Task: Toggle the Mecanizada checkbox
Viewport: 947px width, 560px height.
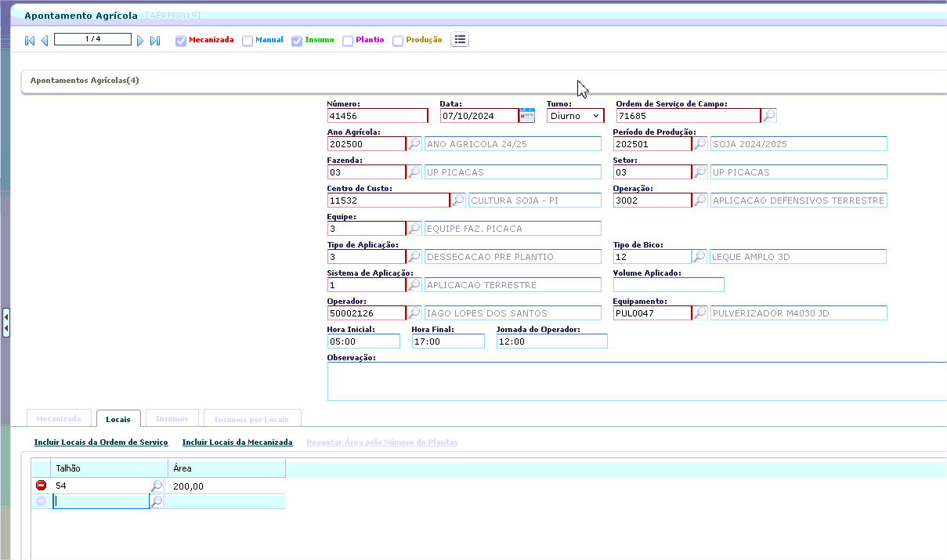Action: point(181,41)
